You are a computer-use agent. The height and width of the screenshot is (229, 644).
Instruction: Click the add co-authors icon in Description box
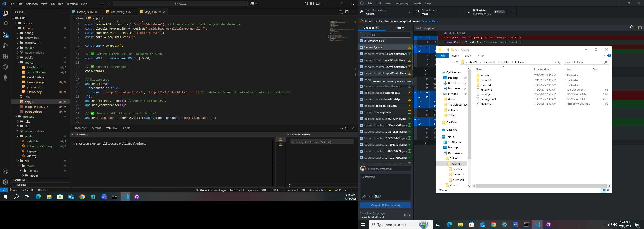point(364,196)
